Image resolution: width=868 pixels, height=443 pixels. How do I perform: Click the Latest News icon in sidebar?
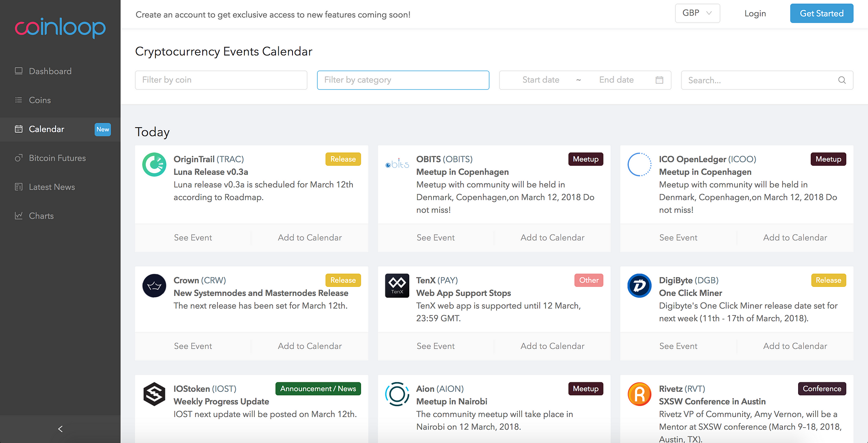[19, 187]
